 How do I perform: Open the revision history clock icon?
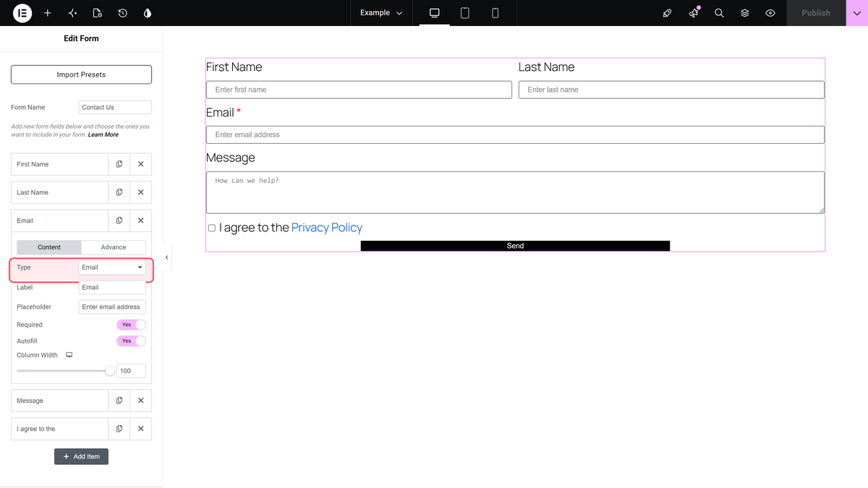pyautogui.click(x=123, y=13)
